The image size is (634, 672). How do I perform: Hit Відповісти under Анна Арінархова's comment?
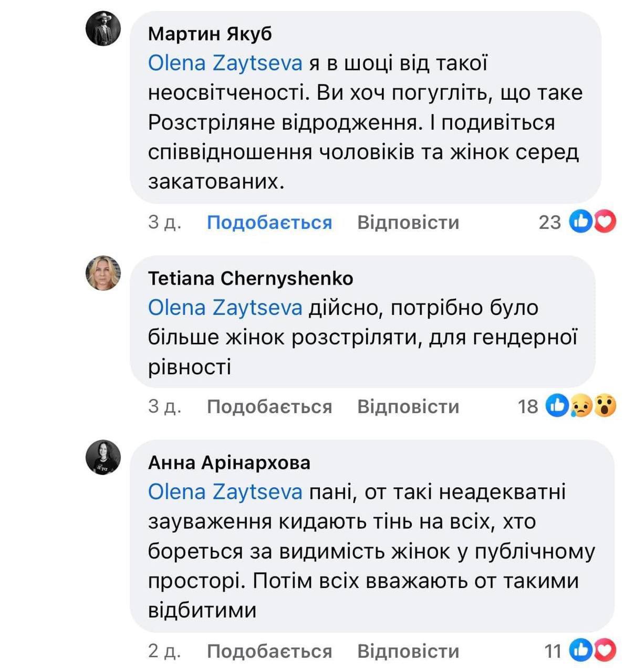coord(408,651)
